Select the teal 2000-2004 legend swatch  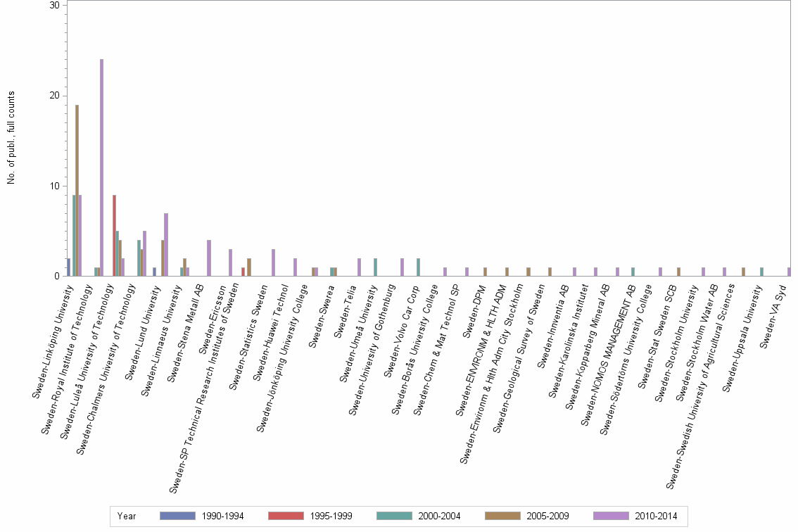coord(393,516)
